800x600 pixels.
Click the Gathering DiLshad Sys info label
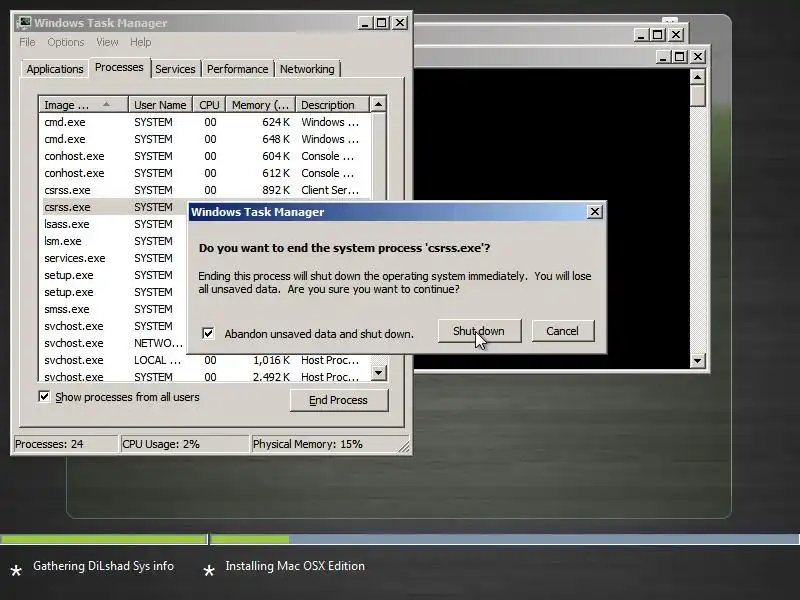(x=103, y=566)
